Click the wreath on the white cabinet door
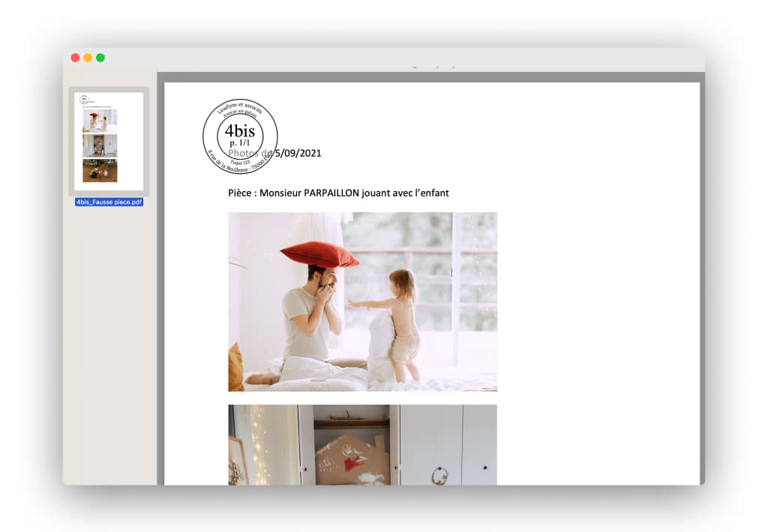Image resolution: width=768 pixels, height=532 pixels. coord(439,474)
